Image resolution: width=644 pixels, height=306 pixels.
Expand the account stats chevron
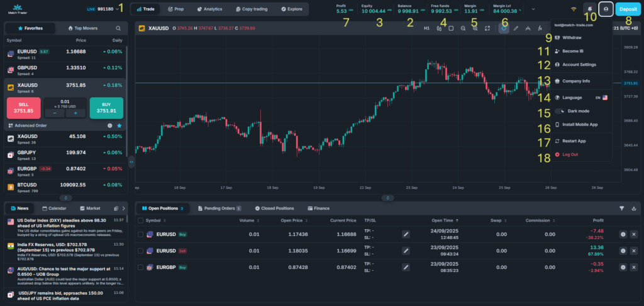(533, 9)
